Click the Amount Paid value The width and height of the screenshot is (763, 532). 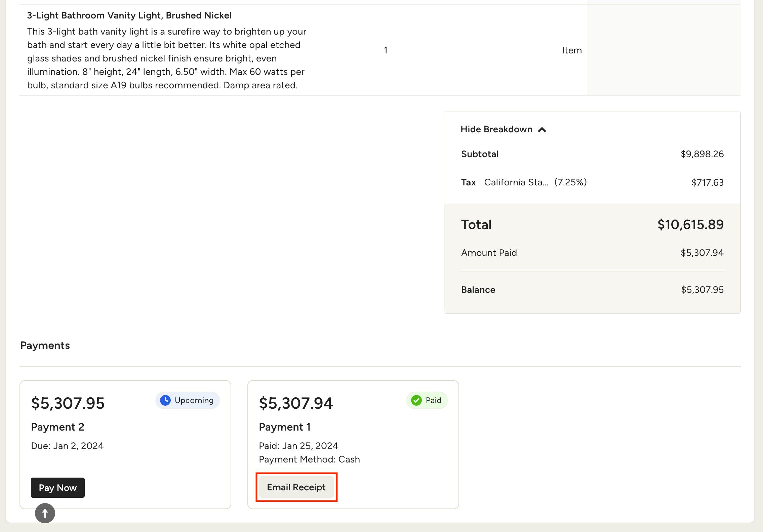pyautogui.click(x=702, y=253)
